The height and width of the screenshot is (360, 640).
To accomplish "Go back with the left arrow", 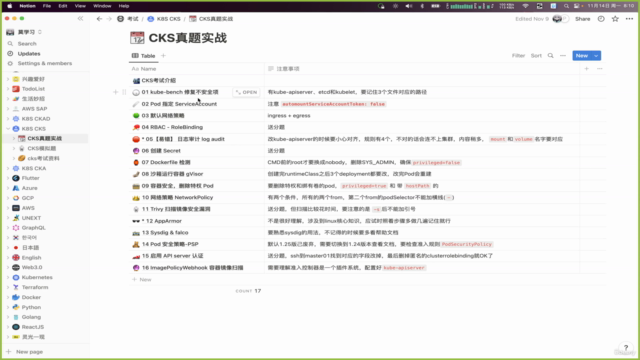I will [x=99, y=19].
